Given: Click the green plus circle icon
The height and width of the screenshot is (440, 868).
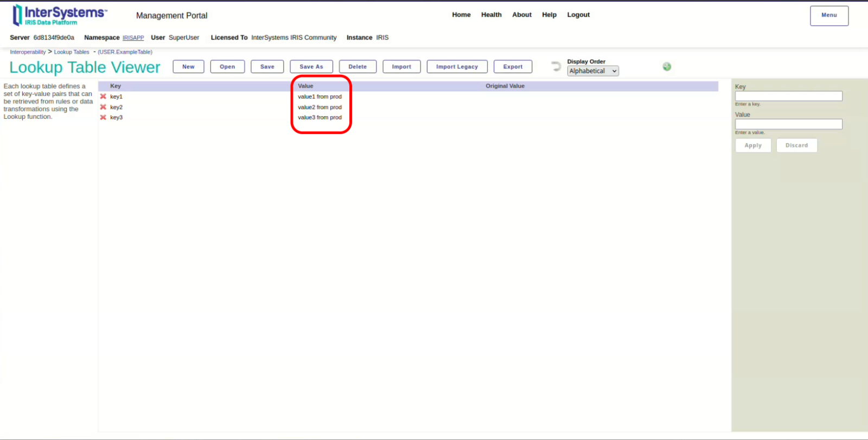Looking at the screenshot, I should point(667,66).
